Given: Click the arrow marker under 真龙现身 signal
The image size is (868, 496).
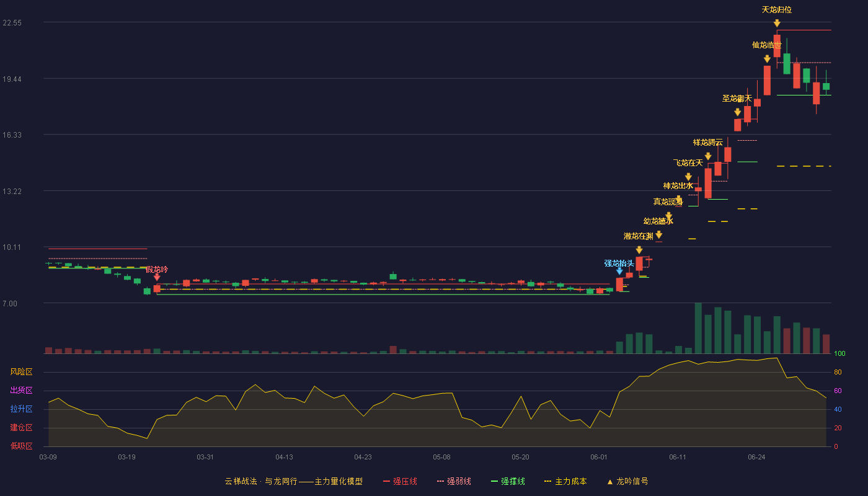Looking at the screenshot, I should pyautogui.click(x=668, y=216).
